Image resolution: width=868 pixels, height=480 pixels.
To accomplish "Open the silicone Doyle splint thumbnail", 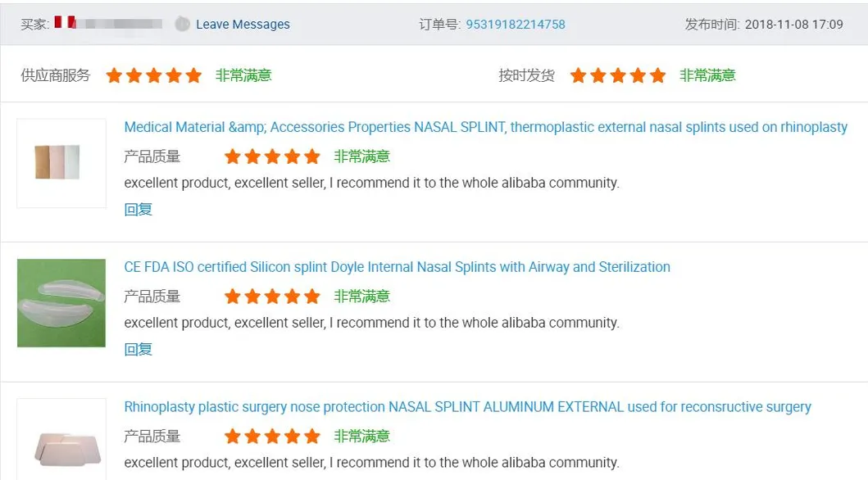I will [x=61, y=303].
